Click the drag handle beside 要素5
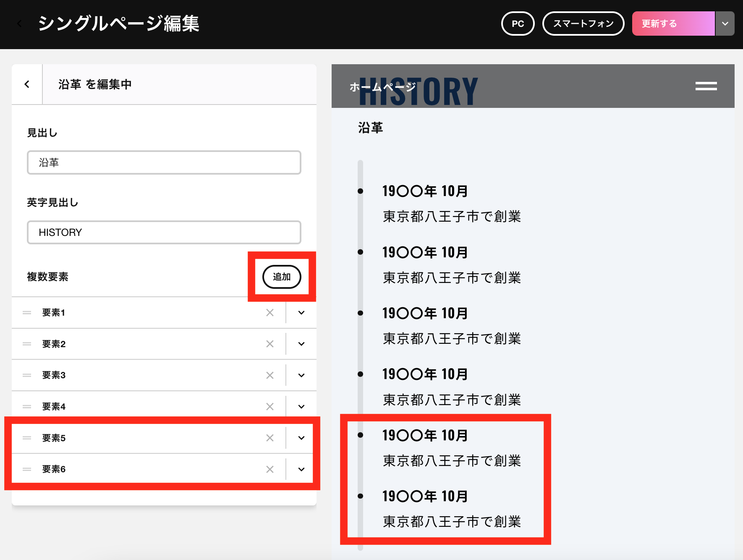 (27, 438)
